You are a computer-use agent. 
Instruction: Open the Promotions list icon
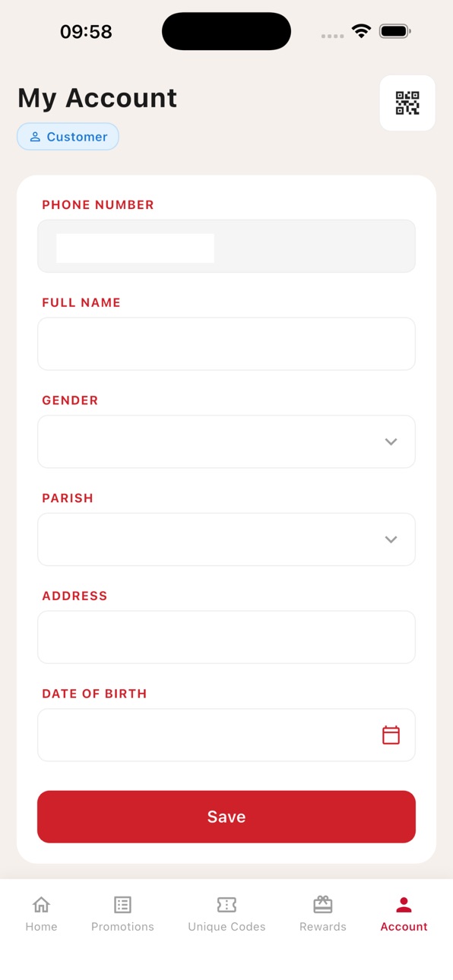(122, 904)
